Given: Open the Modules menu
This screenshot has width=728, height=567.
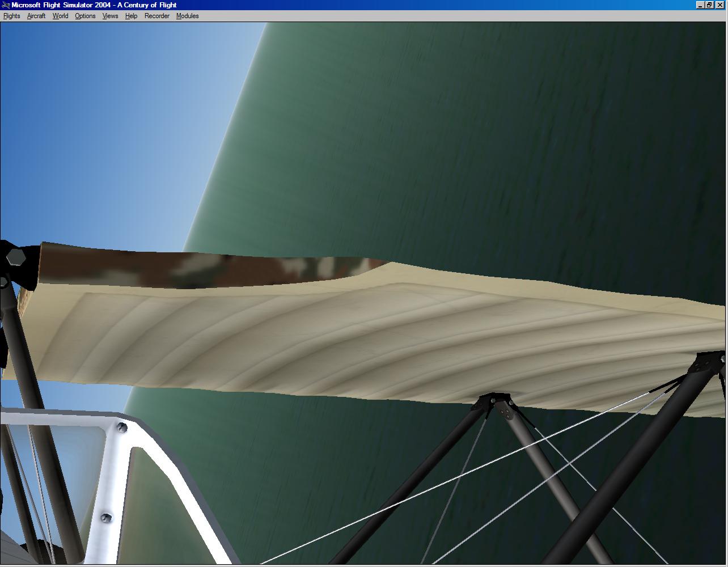Looking at the screenshot, I should click(187, 16).
